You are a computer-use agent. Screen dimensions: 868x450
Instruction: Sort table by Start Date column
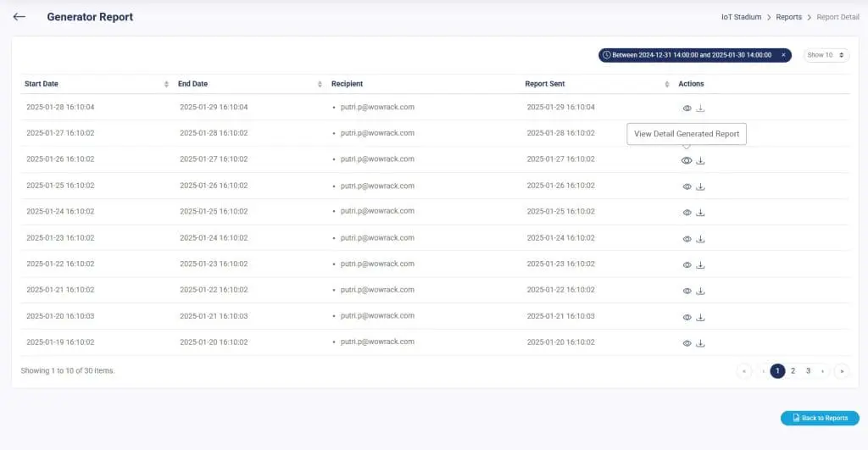point(166,84)
